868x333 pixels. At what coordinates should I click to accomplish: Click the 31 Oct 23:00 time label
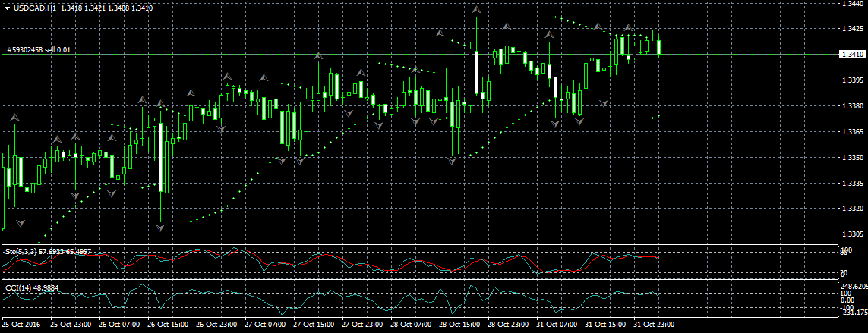(x=652, y=324)
